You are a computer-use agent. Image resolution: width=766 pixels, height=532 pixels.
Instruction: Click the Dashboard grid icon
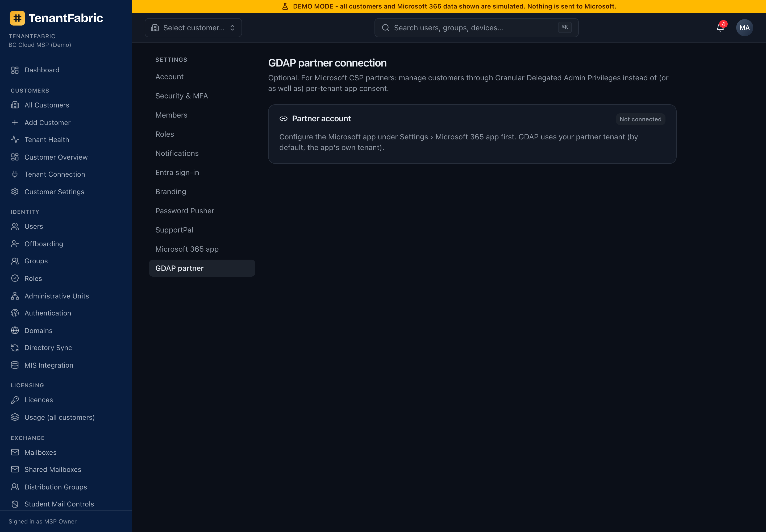tap(15, 70)
